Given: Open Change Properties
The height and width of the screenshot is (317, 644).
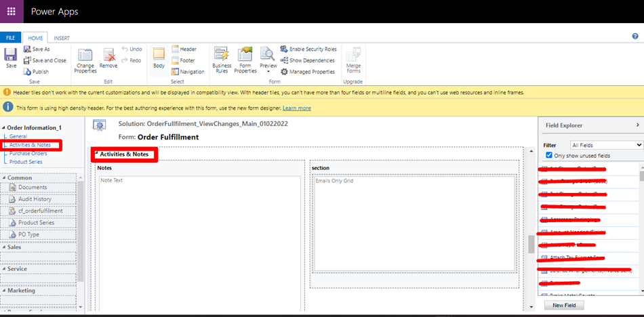Looking at the screenshot, I should tap(85, 61).
